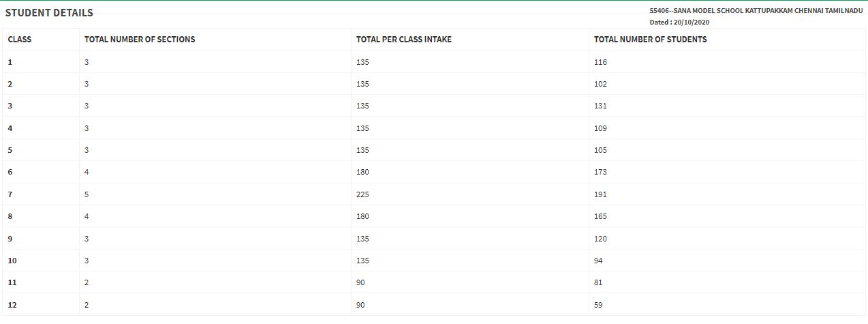Click the TOTAL NUMBER OF SECTIONS header
Screen dimensions: 868x324
click(x=140, y=40)
